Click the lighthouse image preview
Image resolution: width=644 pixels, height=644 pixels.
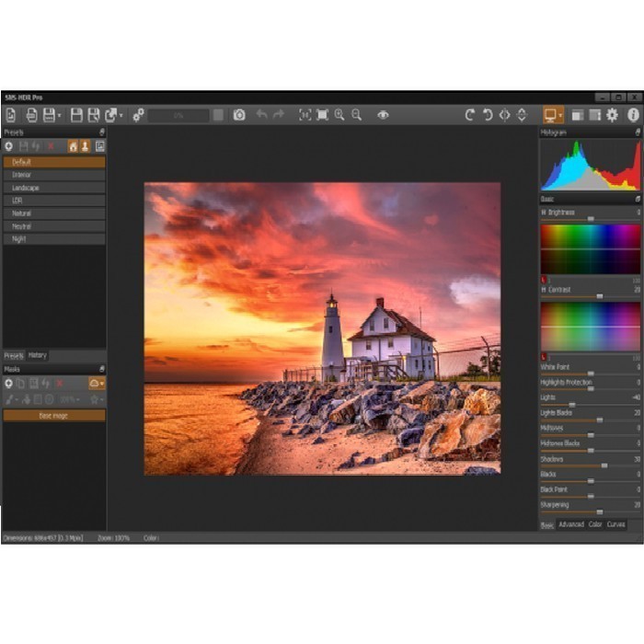322,329
